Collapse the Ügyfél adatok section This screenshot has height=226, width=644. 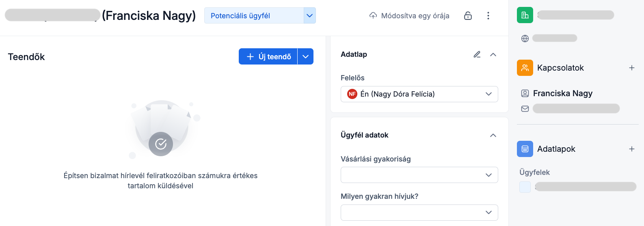point(493,135)
